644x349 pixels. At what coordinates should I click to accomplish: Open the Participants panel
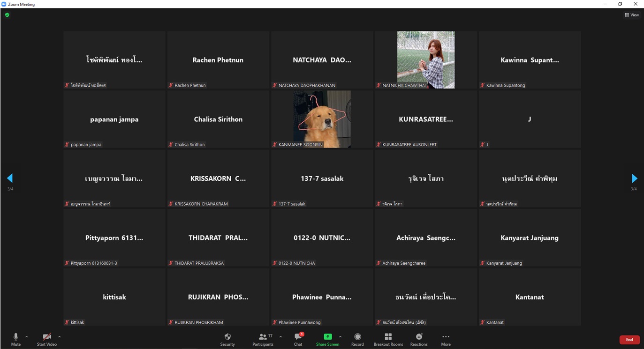tap(263, 339)
